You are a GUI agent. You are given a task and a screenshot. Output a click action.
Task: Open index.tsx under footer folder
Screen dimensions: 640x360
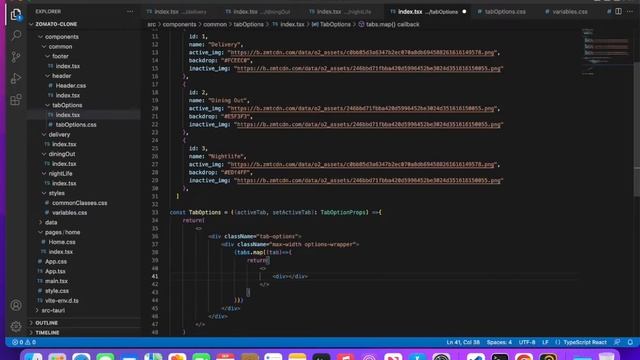tap(68, 66)
